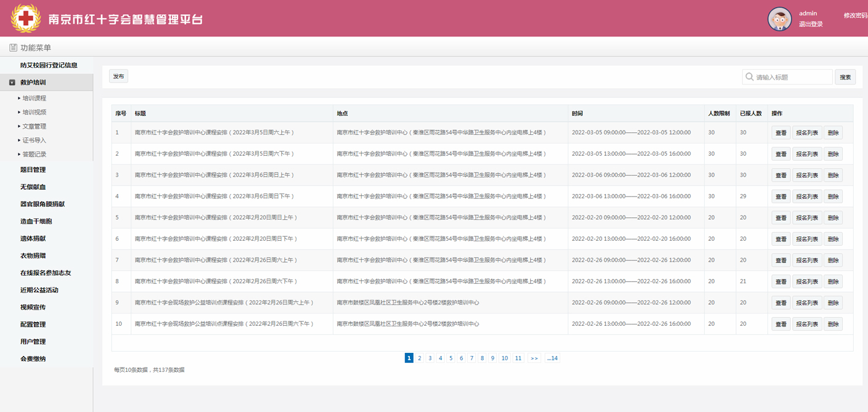
Task: Open 报名列表 for row 4 course
Action: (x=806, y=196)
